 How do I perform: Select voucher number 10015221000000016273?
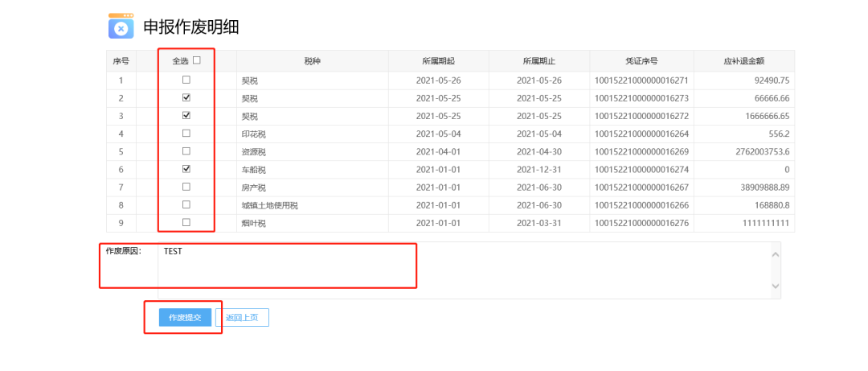point(641,98)
